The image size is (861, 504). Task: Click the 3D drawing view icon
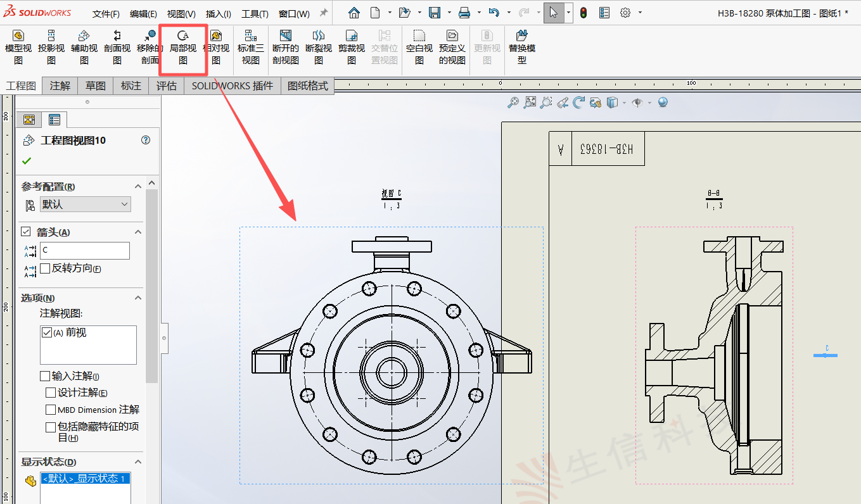coord(595,102)
